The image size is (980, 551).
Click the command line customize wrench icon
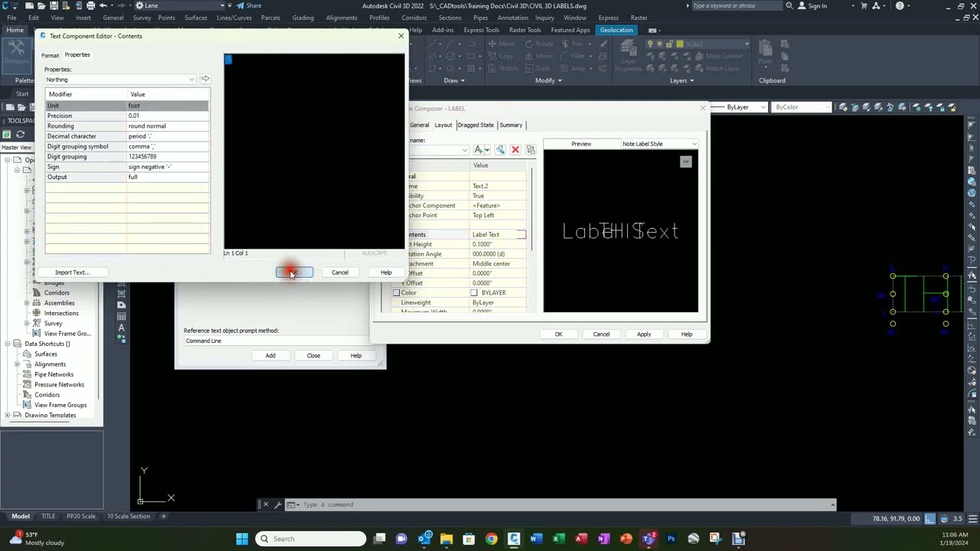(x=278, y=504)
